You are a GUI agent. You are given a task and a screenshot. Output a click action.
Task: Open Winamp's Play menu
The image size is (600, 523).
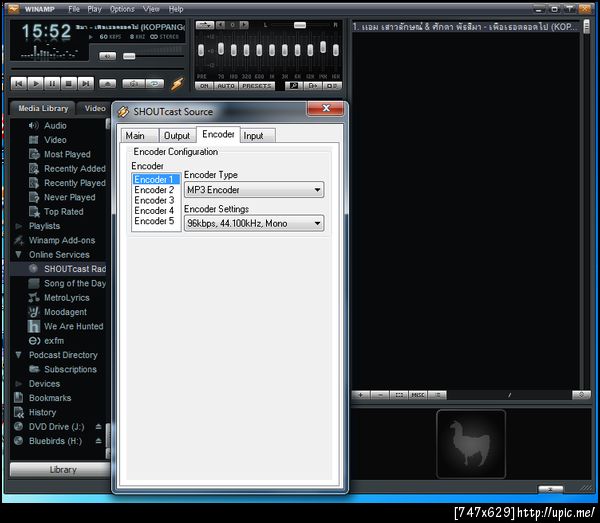tap(94, 9)
